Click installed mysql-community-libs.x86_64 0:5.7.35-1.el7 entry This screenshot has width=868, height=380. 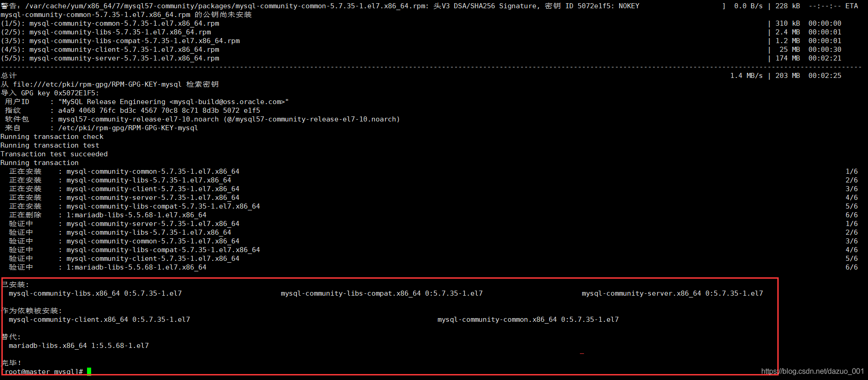[x=95, y=293]
